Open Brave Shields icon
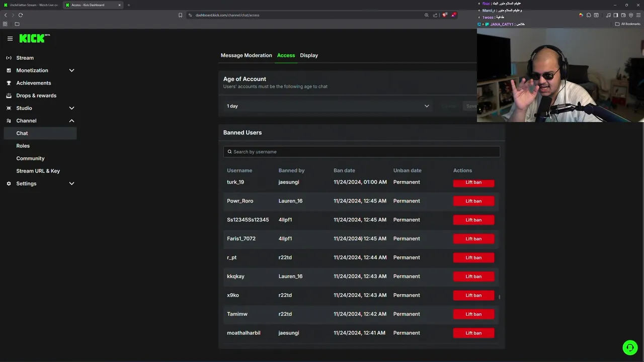Screen dimensions: 644x362 click(x=444, y=15)
